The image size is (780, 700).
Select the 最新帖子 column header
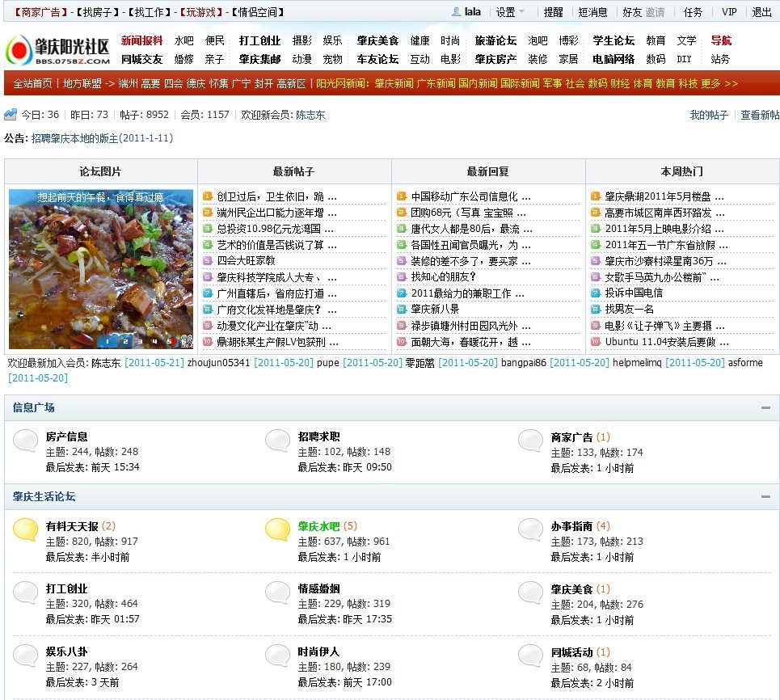[x=293, y=171]
